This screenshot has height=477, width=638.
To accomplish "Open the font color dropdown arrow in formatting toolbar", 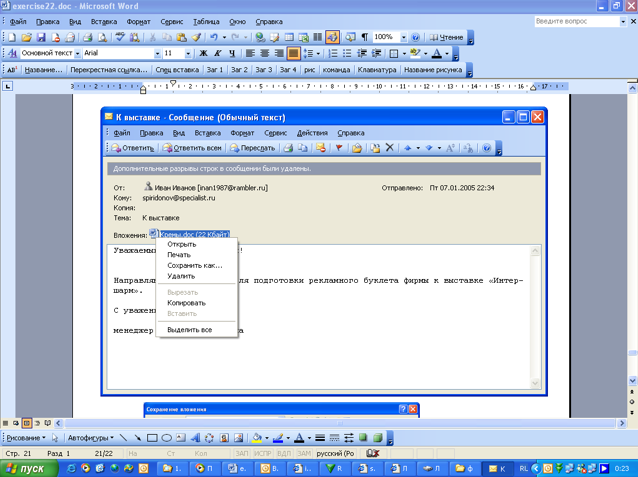I will click(x=447, y=53).
